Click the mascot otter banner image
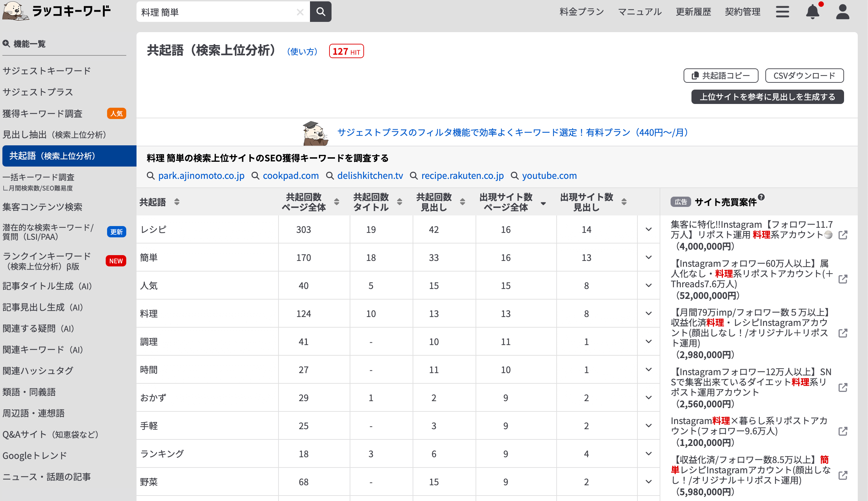This screenshot has width=868, height=501. tap(315, 133)
